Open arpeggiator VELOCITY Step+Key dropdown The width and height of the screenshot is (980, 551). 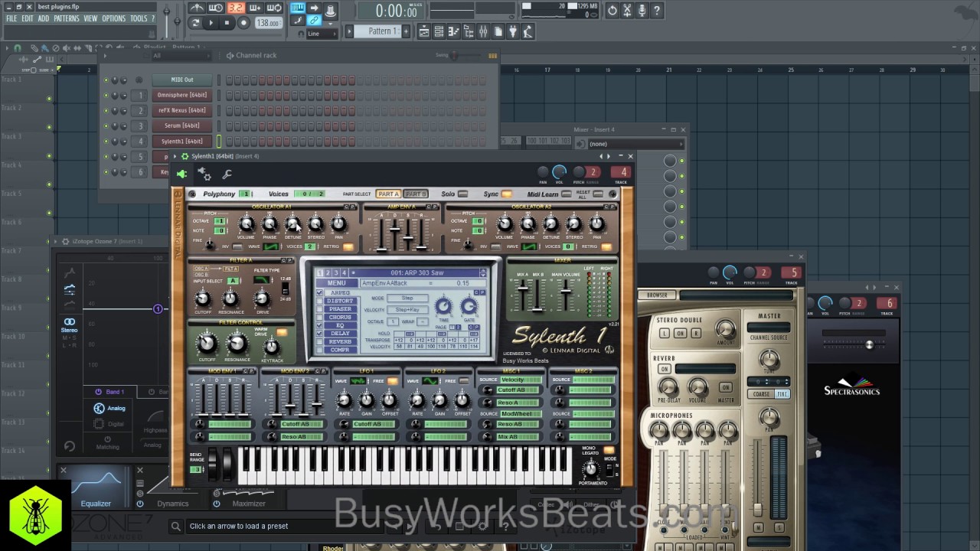pos(407,309)
